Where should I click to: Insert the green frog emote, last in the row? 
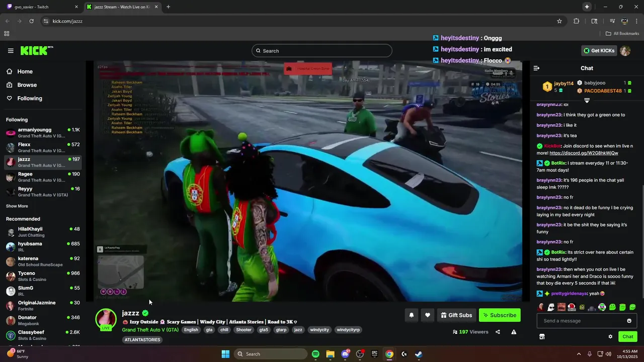click(x=632, y=307)
